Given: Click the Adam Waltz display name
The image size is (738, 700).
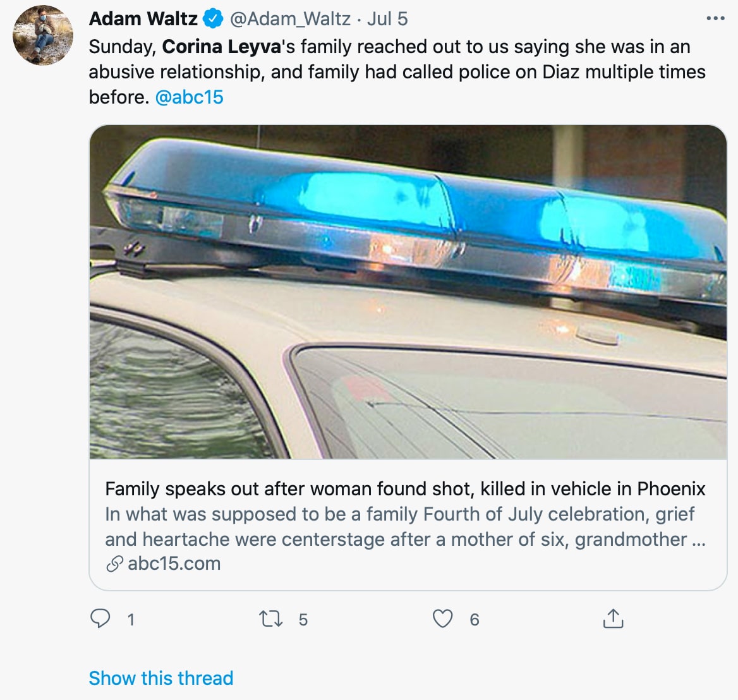Looking at the screenshot, I should pos(143,19).
